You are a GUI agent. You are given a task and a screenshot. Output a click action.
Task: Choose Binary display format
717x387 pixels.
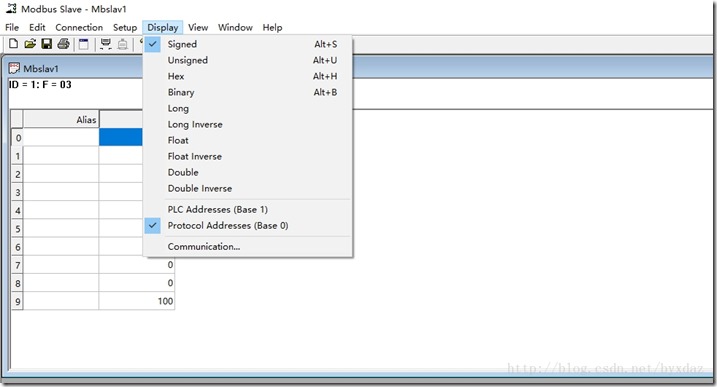pyautogui.click(x=247, y=92)
